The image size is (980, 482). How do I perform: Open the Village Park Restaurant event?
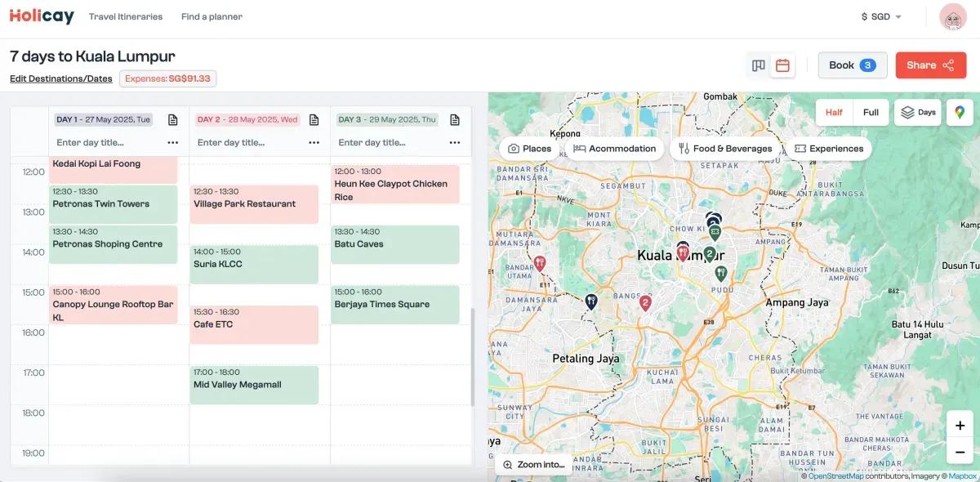(254, 204)
